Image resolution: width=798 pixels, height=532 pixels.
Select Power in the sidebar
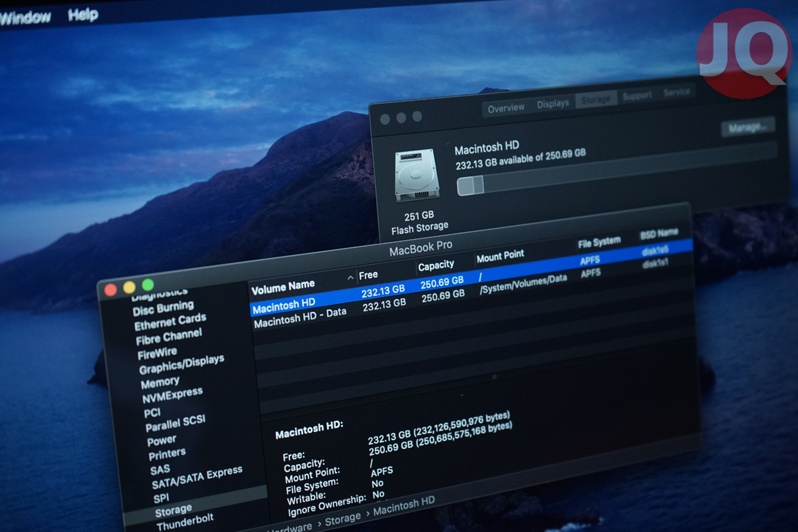162,441
